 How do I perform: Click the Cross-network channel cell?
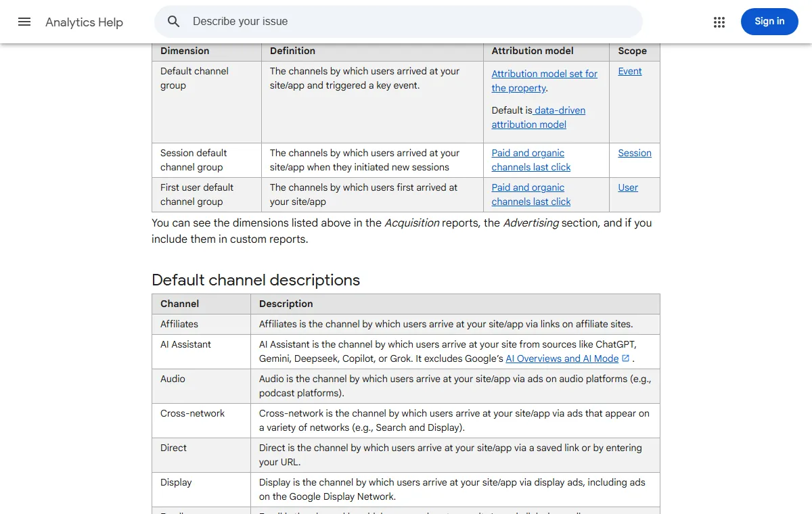(201, 421)
